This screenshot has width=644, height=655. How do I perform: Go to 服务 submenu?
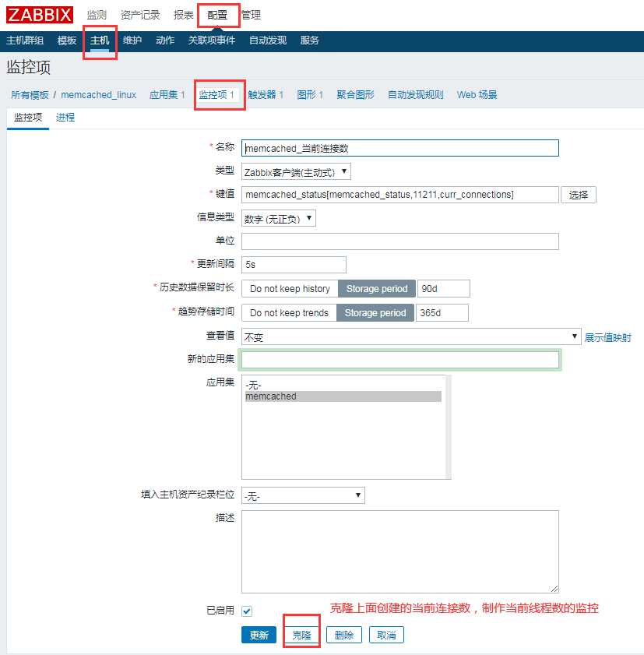(x=309, y=40)
